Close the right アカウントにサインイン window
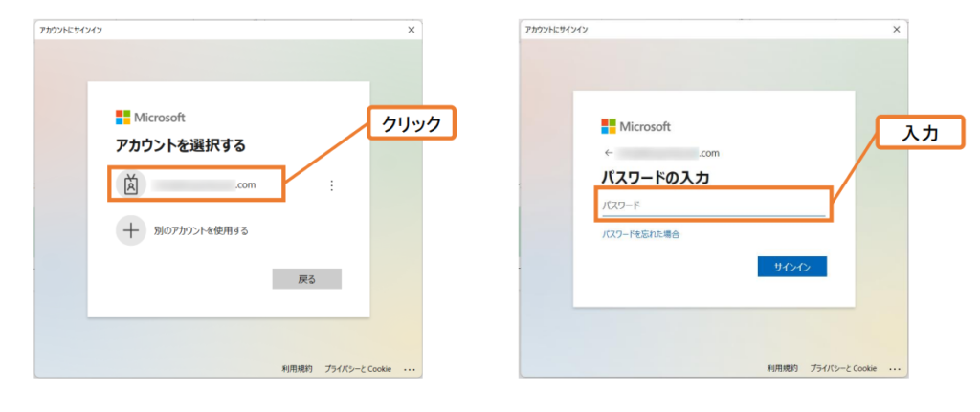This screenshot has height=412, width=980. coord(897,30)
